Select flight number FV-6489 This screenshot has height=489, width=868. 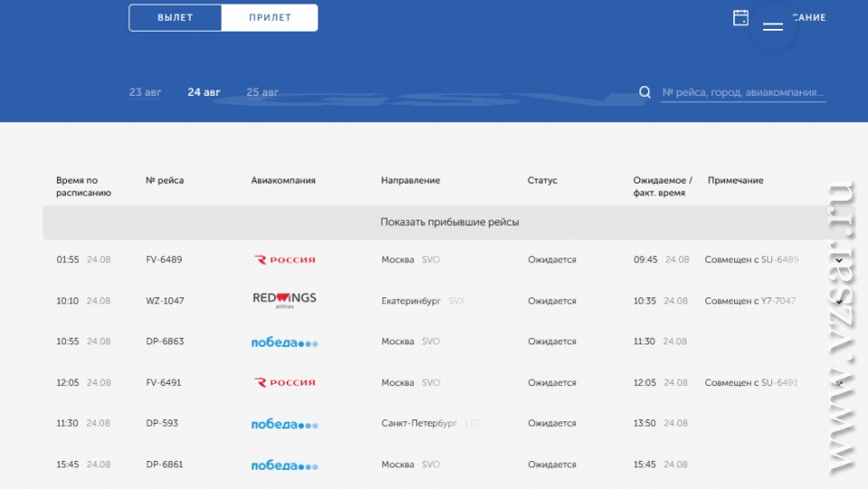(x=164, y=259)
